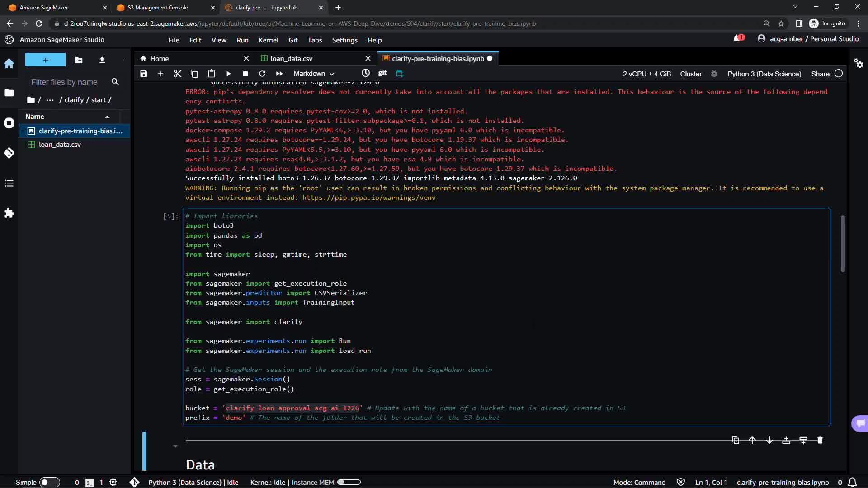Collapse the Data heading section arrow

tap(175, 446)
